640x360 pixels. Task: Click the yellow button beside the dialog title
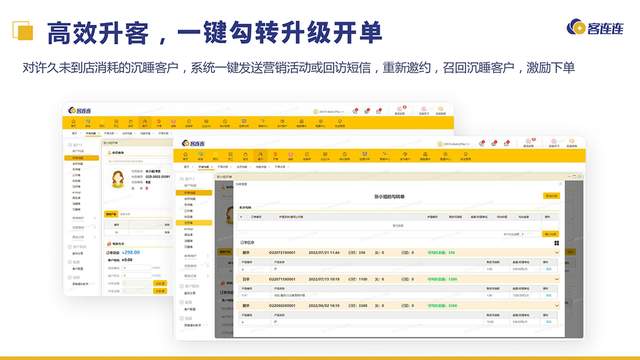coord(551,196)
